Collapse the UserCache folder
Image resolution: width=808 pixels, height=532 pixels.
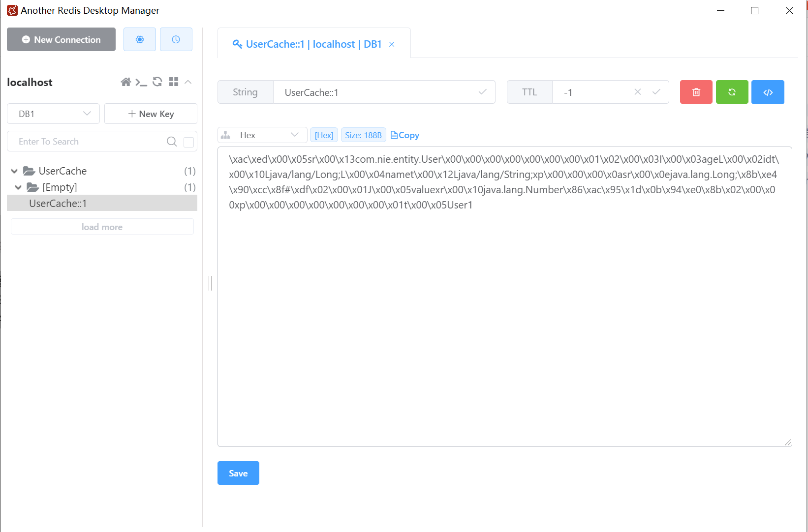tap(14, 171)
